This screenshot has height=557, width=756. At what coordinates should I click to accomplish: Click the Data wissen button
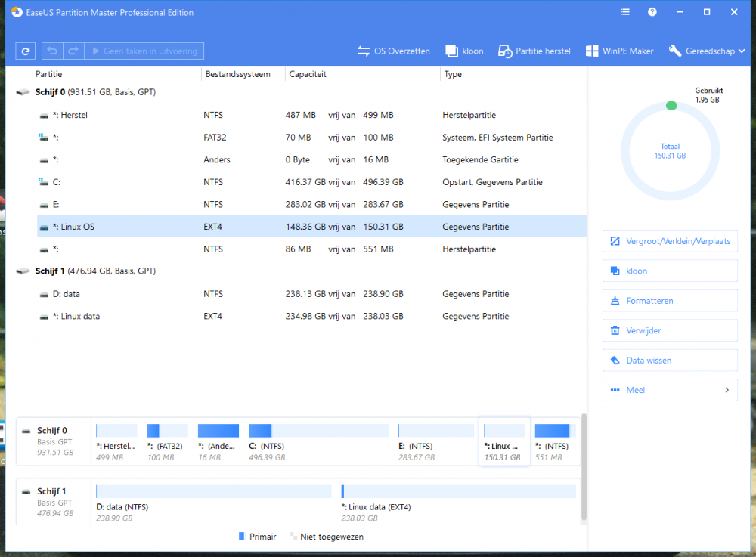point(670,360)
